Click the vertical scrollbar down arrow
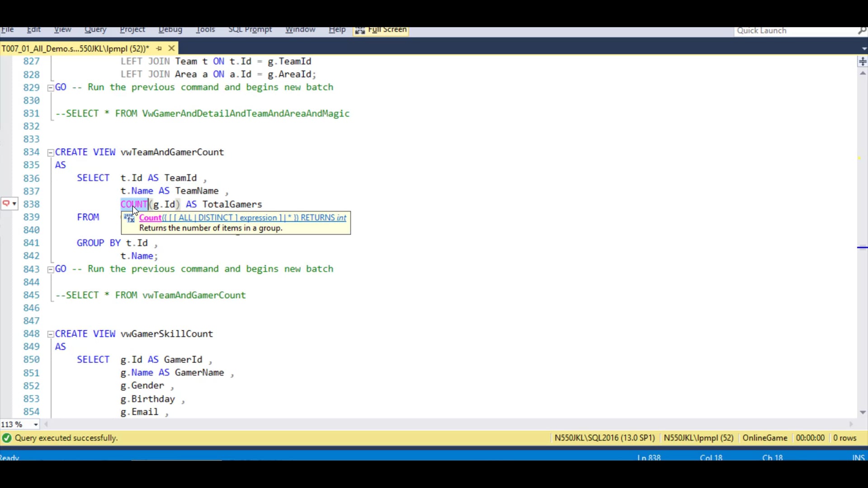The image size is (868, 488). click(x=863, y=412)
